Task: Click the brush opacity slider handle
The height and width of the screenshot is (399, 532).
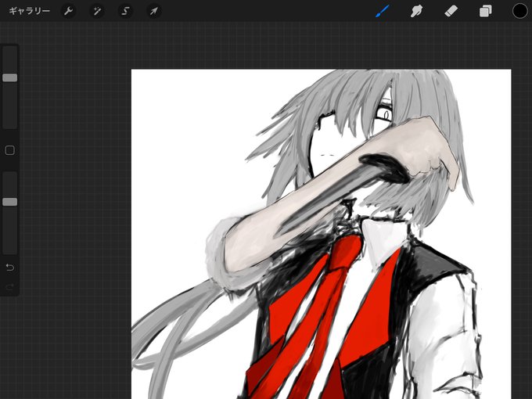Action: click(10, 202)
